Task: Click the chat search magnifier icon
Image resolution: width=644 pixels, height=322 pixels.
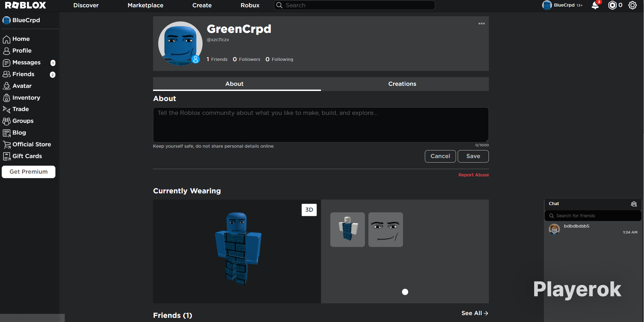Action: pyautogui.click(x=552, y=216)
